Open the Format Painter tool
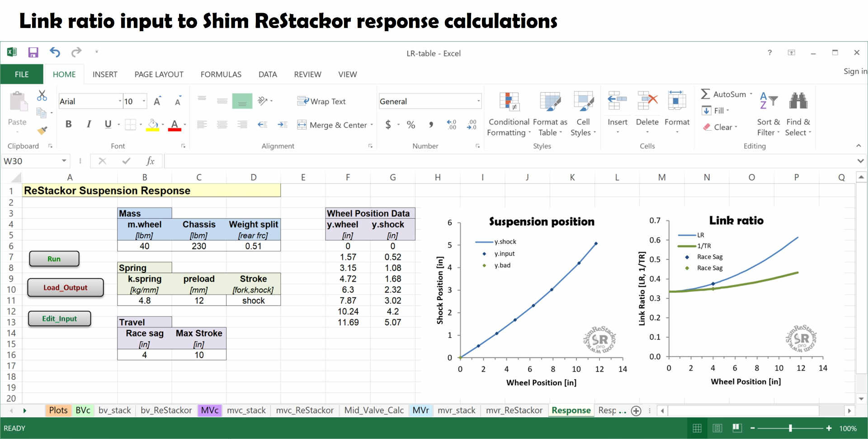 click(x=42, y=130)
